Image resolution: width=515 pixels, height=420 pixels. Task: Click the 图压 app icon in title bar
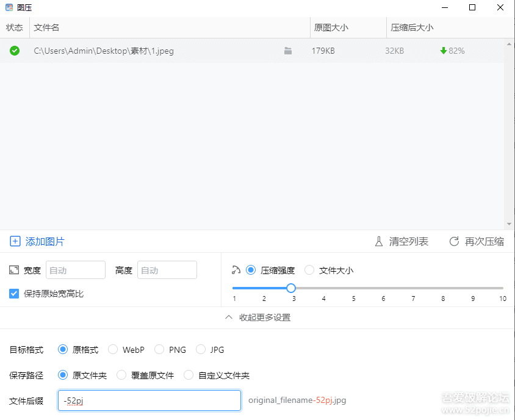(9, 7)
